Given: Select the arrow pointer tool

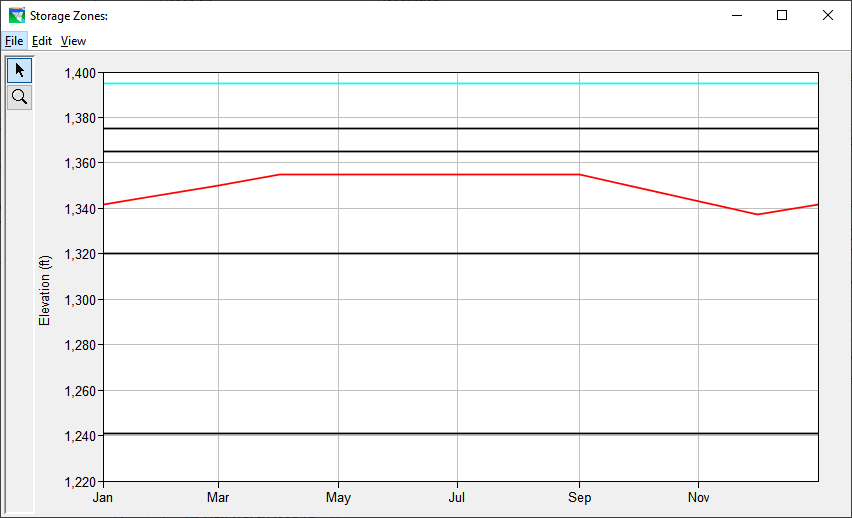Looking at the screenshot, I should pyautogui.click(x=19, y=70).
